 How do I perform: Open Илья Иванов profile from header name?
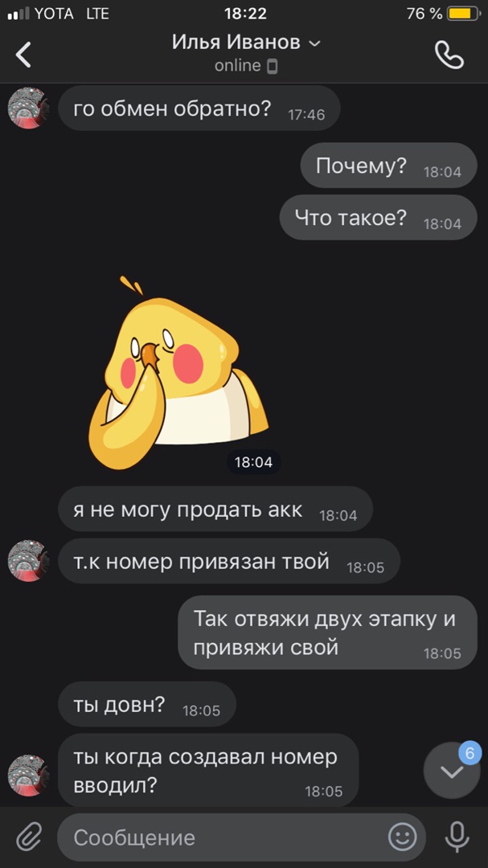(236, 42)
